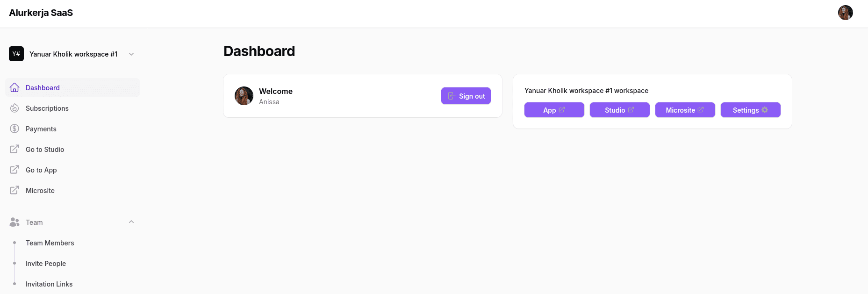Click the Dashboard home icon in sidebar
This screenshot has width=868, height=294.
tap(14, 87)
